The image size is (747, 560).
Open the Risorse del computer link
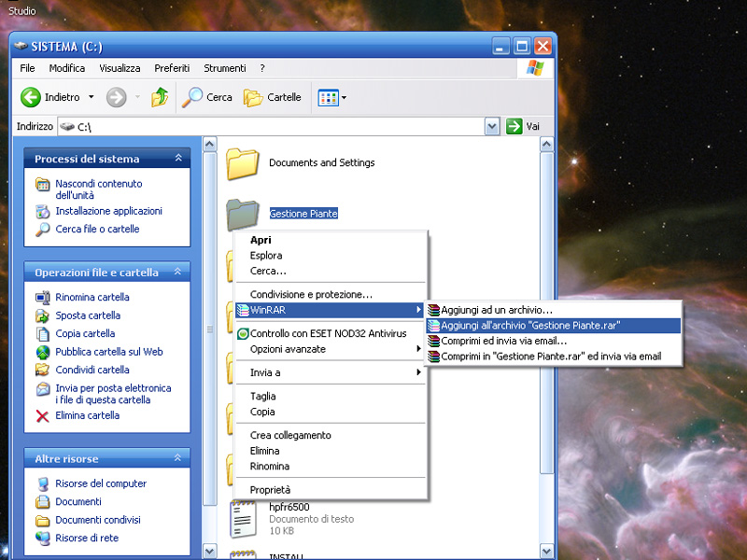pyautogui.click(x=101, y=483)
